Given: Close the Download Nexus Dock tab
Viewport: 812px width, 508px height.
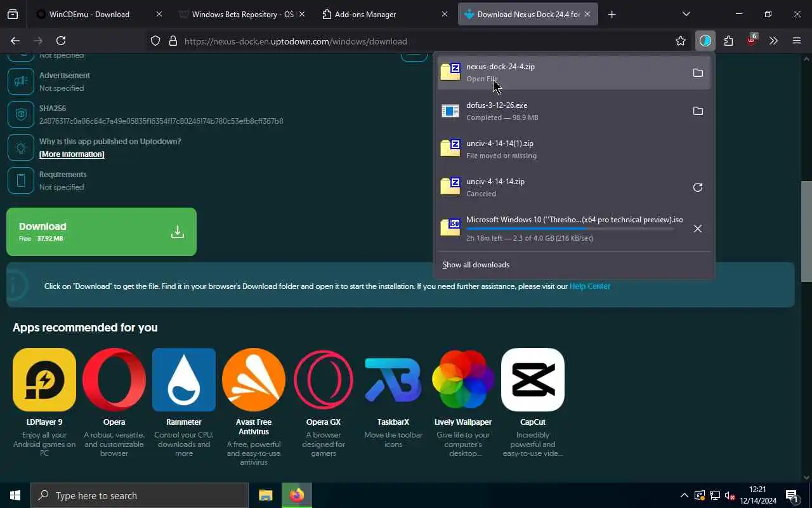Looking at the screenshot, I should point(587,14).
